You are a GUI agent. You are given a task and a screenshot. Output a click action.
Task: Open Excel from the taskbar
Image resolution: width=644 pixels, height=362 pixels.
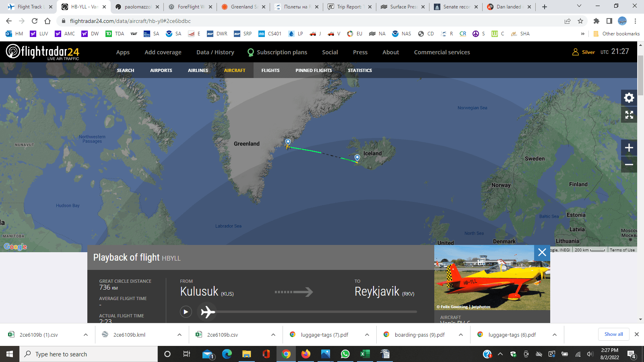tap(365, 354)
